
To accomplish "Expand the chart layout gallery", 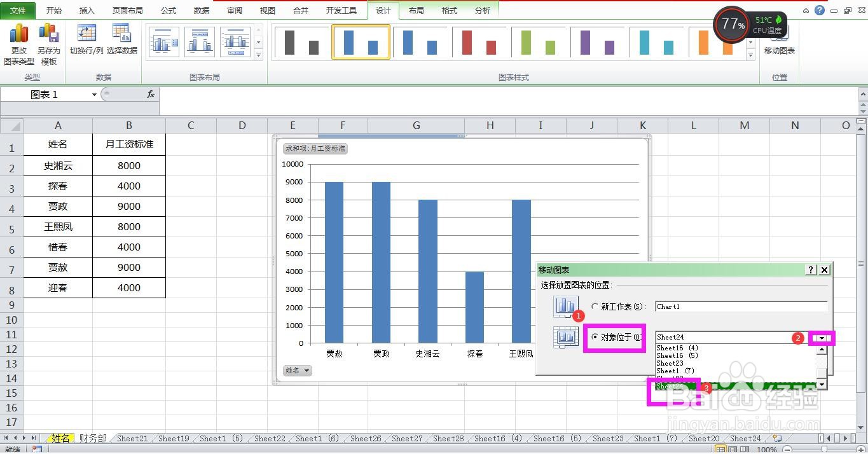I will tap(258, 55).
